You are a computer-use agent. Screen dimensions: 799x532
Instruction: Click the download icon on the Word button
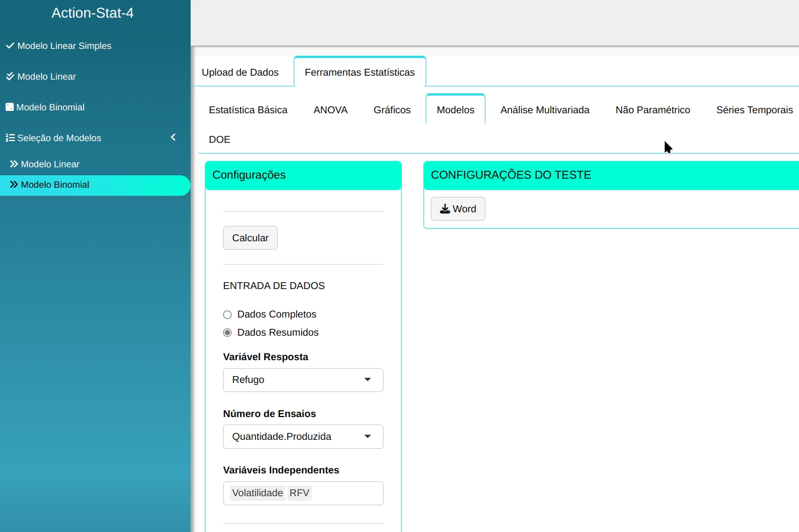[444, 209]
